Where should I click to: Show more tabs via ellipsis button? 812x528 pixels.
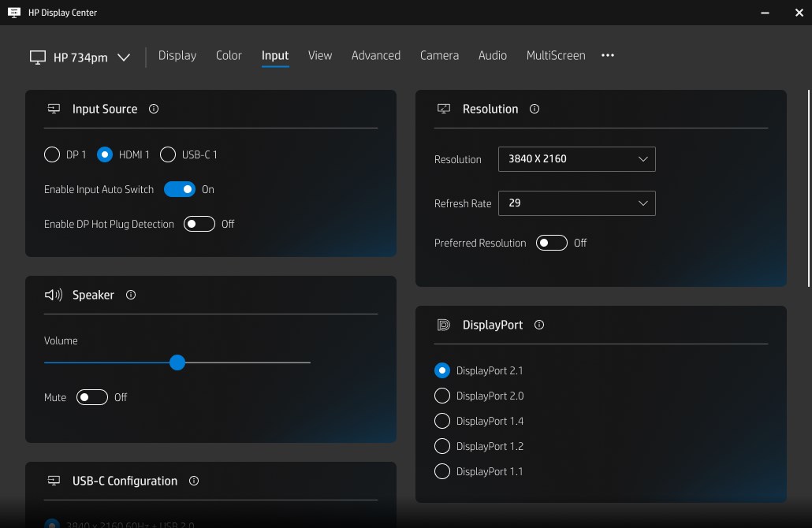point(607,55)
